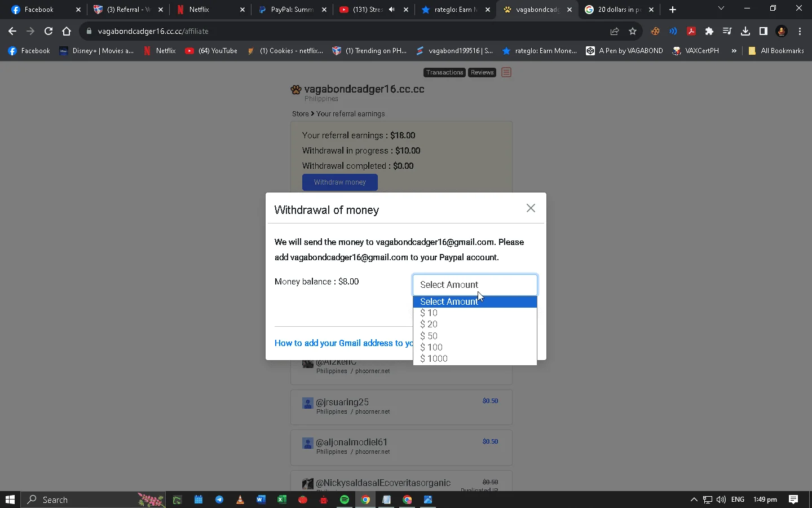Viewport: 812px width, 508px height.
Task: Choose the $ 20 withdrawal amount
Action: [x=475, y=324]
